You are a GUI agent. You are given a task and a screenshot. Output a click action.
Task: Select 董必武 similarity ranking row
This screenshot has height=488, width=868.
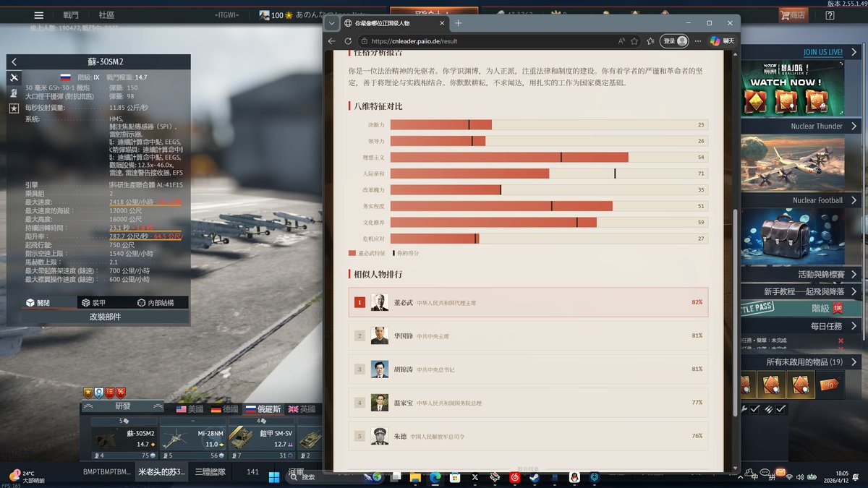pyautogui.click(x=528, y=302)
